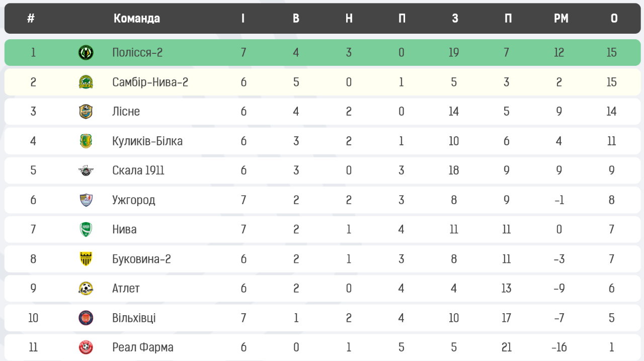Open the Полісся-2 team name link
Viewport: 644px width, 361px height.
(x=137, y=52)
